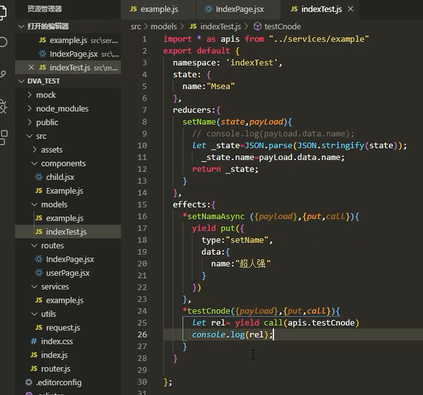The image size is (423, 395).
Task: Click the JS icon of request.js
Action: pos(39,328)
